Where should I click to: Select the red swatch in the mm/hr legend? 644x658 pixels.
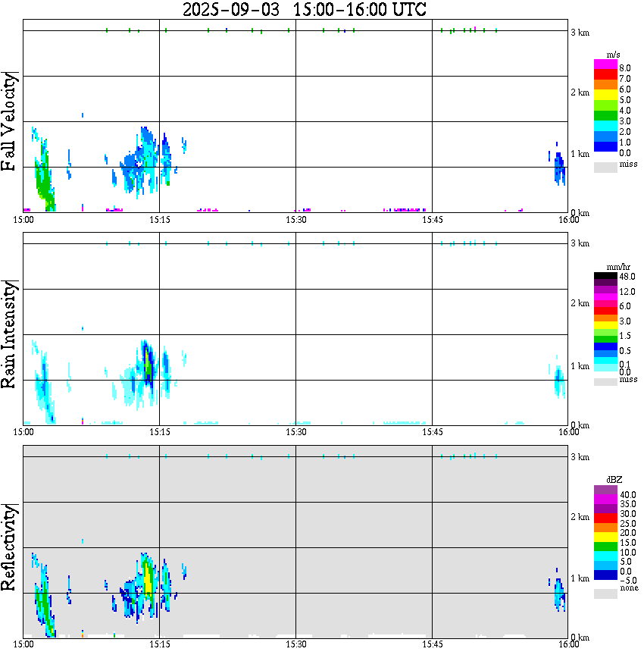(605, 311)
